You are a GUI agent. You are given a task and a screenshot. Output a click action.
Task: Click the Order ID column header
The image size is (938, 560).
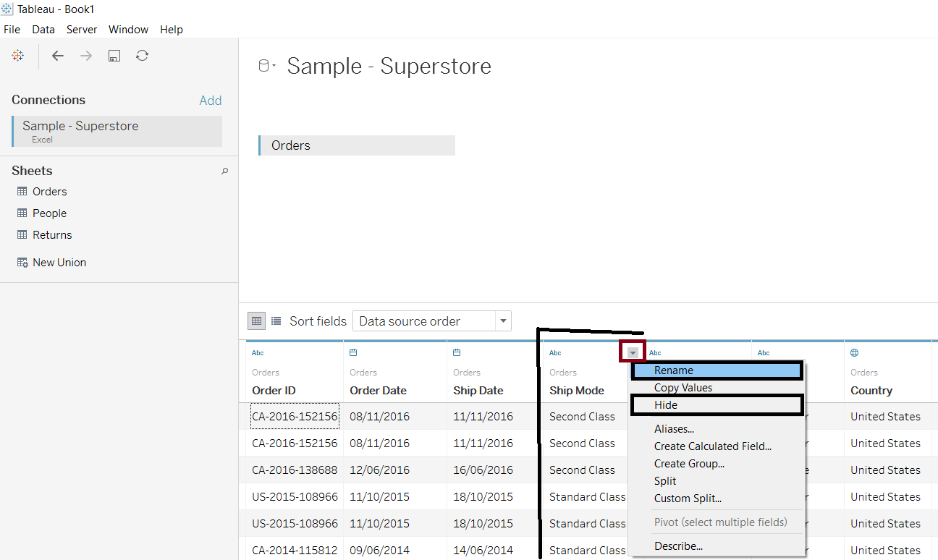274,391
